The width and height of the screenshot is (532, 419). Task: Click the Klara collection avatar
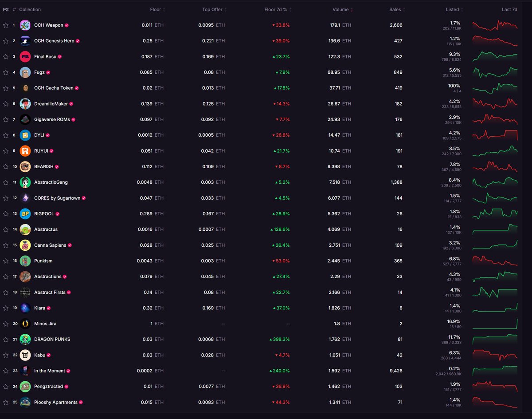click(x=25, y=308)
